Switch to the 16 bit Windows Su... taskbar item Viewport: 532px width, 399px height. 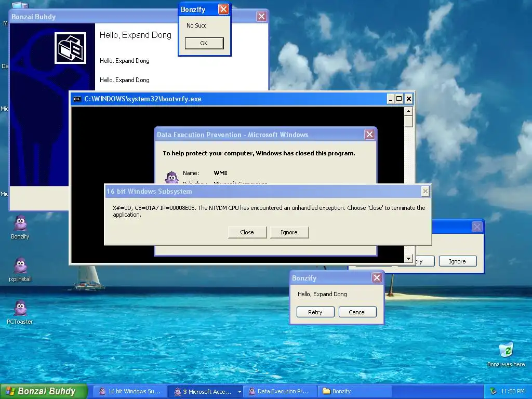click(x=129, y=391)
